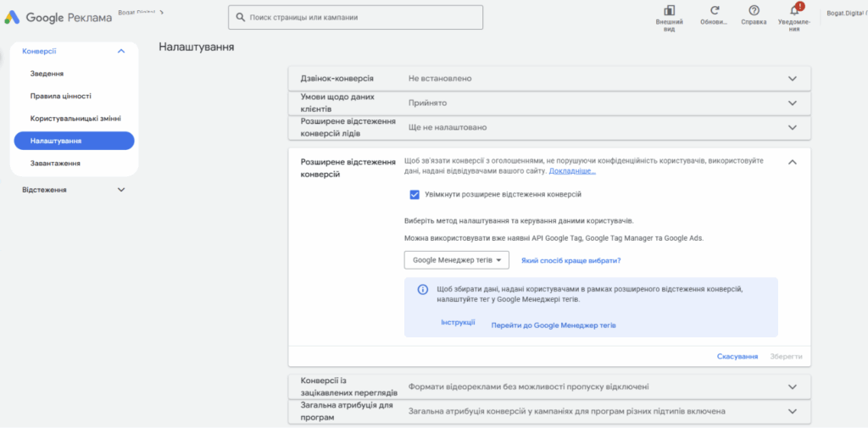The width and height of the screenshot is (868, 428).
Task: Open the Інструкції link
Action: click(x=458, y=323)
